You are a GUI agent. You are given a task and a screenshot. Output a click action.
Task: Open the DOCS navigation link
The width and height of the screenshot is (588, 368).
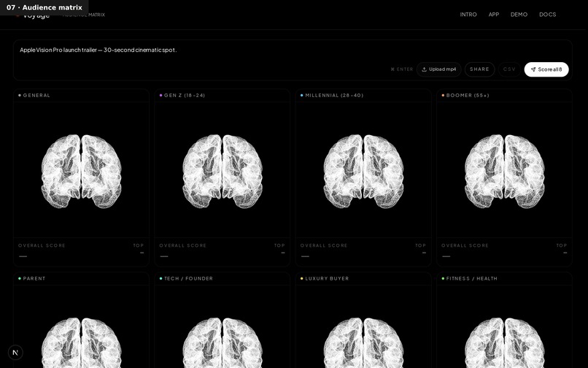pyautogui.click(x=547, y=15)
